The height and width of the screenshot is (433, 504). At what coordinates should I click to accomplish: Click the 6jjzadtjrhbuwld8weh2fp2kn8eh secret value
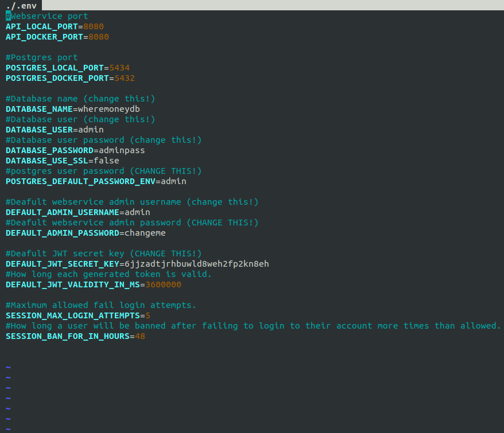pos(197,264)
